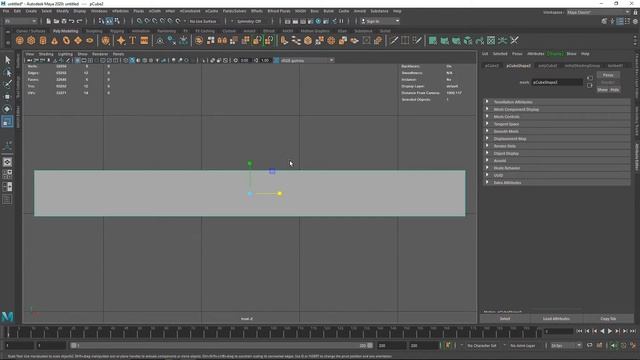Create a polygon disc from the shelf
Viewport: 640px width, 360px height.
pos(90,40)
